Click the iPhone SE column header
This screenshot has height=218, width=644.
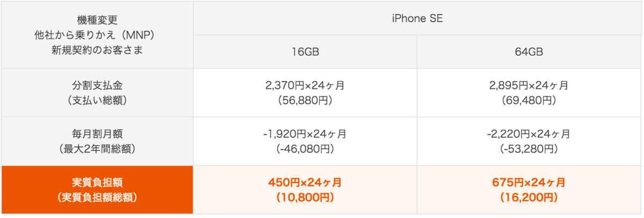coord(417,18)
